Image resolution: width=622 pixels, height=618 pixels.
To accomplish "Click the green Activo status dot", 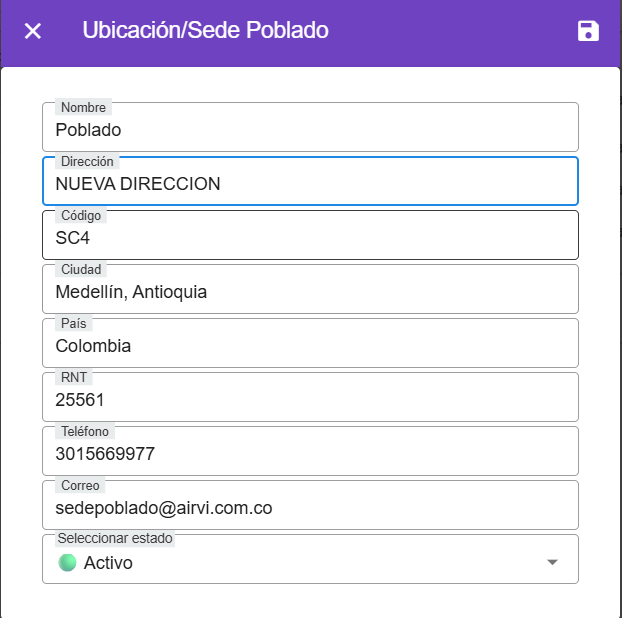I will coord(67,563).
